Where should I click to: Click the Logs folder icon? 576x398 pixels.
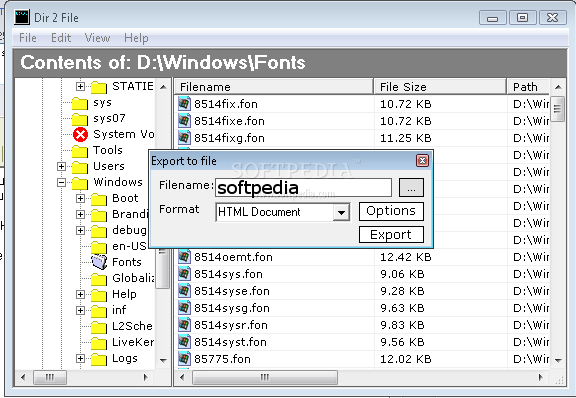pyautogui.click(x=99, y=359)
